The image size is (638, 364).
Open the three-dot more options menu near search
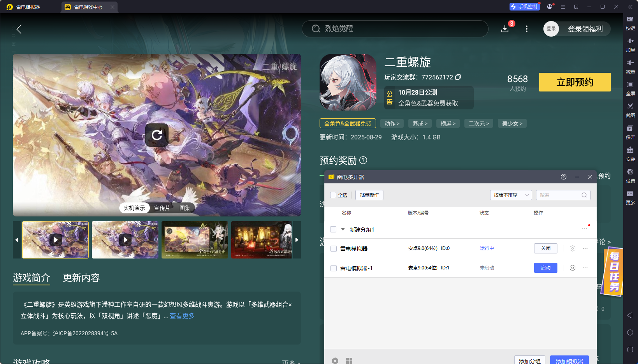527,29
